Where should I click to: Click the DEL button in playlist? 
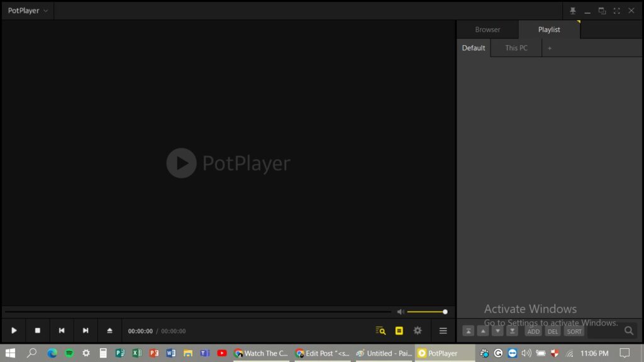click(x=553, y=332)
